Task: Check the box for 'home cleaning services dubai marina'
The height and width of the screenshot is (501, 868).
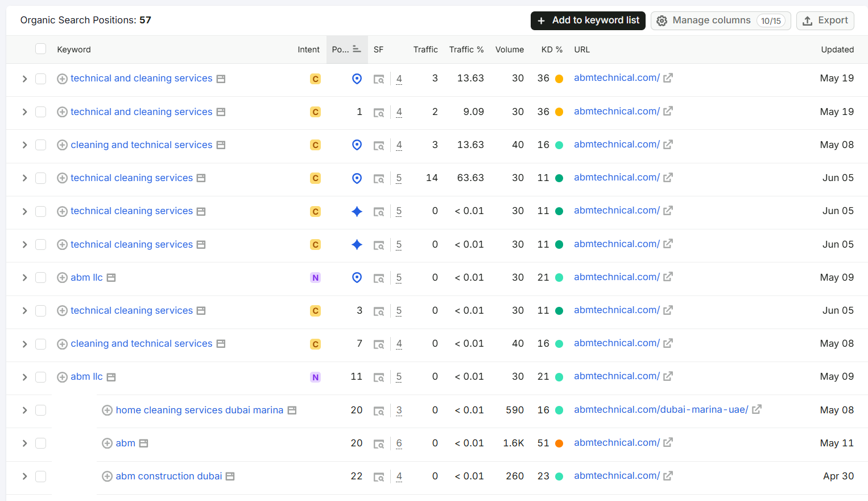Action: pos(40,410)
